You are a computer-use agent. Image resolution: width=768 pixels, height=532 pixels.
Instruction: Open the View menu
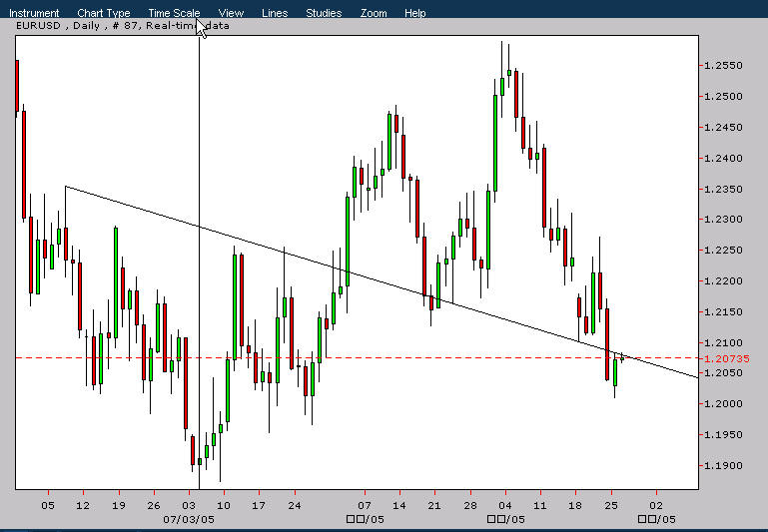[x=231, y=13]
